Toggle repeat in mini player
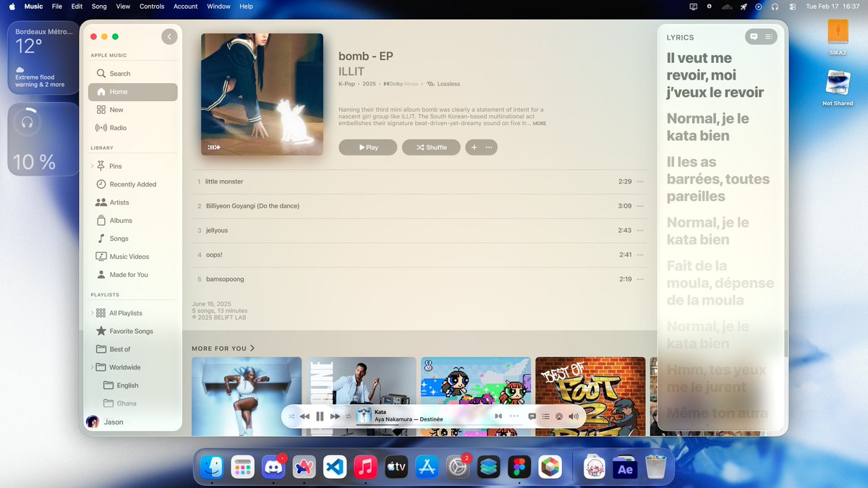The image size is (868, 488). pyautogui.click(x=348, y=416)
